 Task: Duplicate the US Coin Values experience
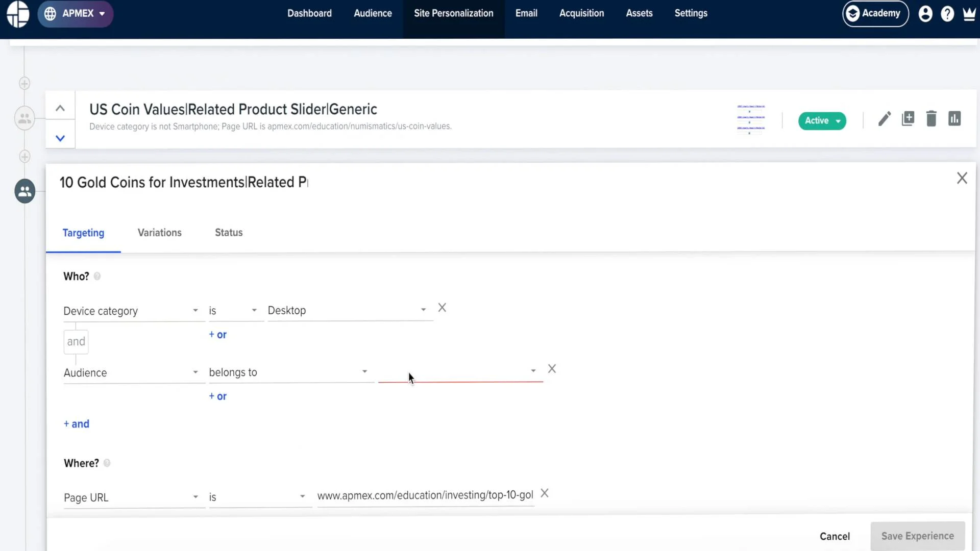[x=908, y=118]
